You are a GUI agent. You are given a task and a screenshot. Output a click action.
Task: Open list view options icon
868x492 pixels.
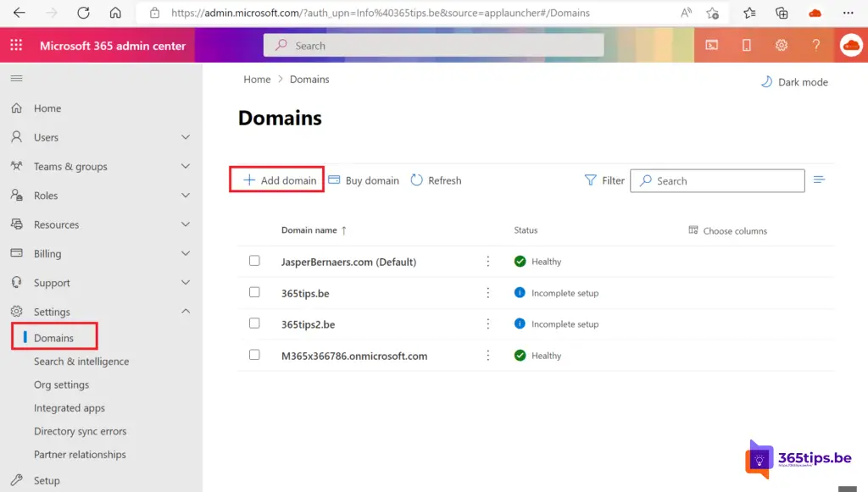[820, 180]
